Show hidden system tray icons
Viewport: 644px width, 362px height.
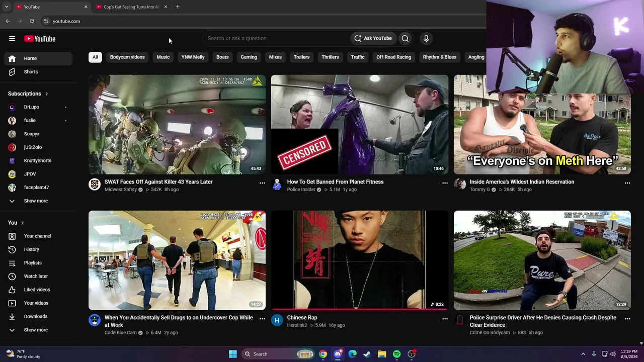point(583,354)
